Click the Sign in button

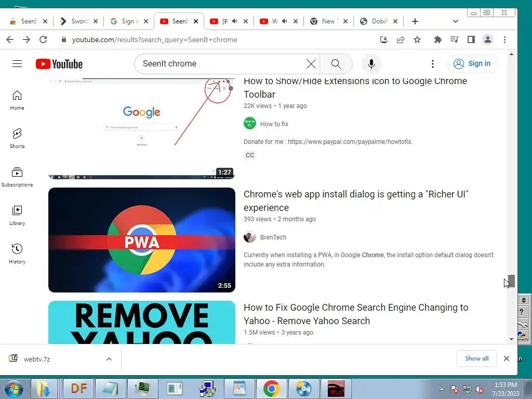[x=473, y=63]
